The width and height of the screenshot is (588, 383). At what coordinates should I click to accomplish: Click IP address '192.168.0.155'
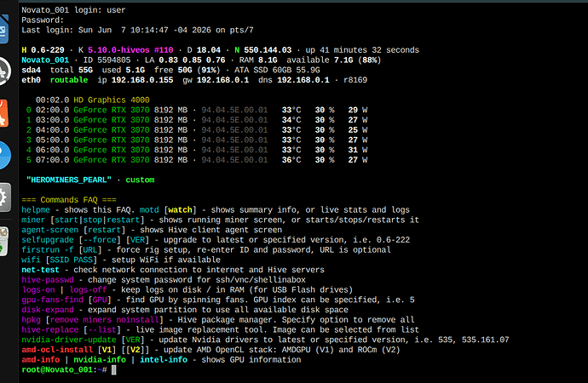tap(142, 80)
